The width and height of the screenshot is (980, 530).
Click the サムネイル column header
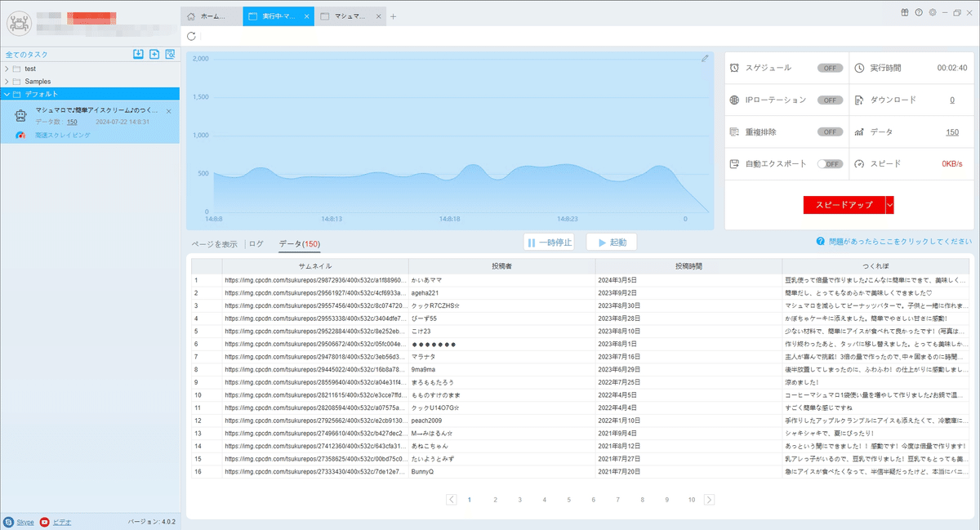(314, 266)
